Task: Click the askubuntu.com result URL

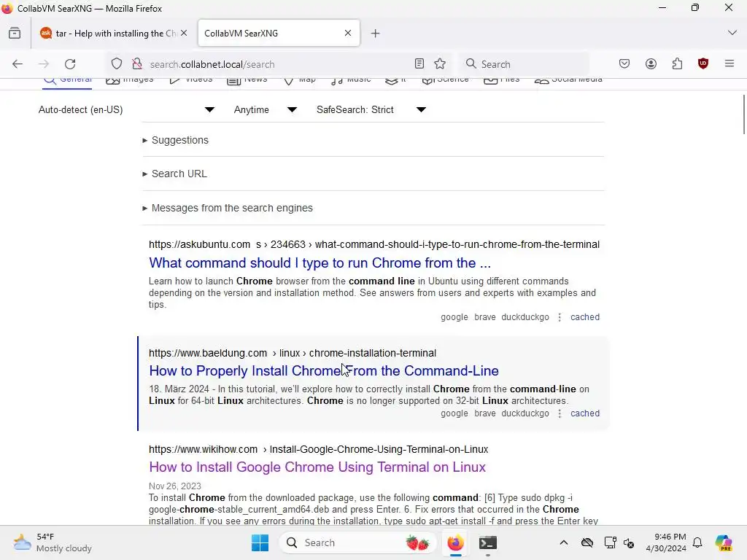Action: (x=374, y=244)
